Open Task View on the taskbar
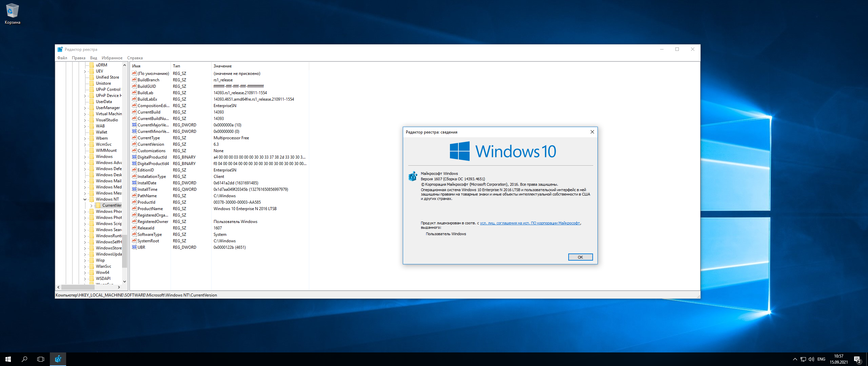 pyautogui.click(x=41, y=359)
